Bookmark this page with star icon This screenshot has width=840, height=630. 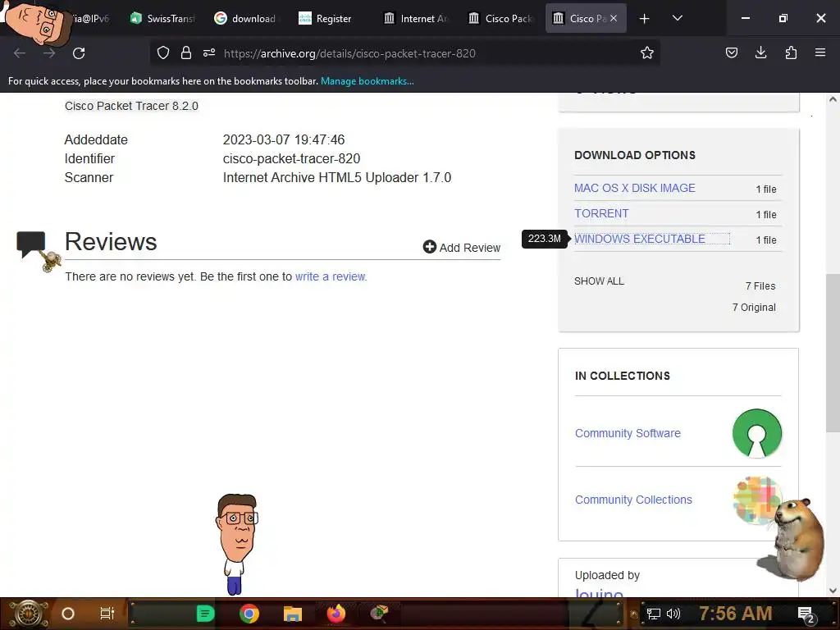pyautogui.click(x=647, y=52)
